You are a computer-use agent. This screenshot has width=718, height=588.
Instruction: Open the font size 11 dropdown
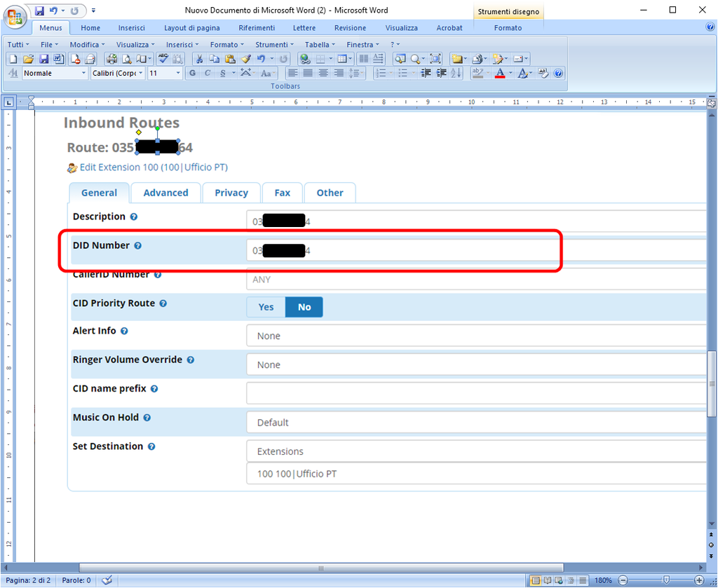coord(178,73)
